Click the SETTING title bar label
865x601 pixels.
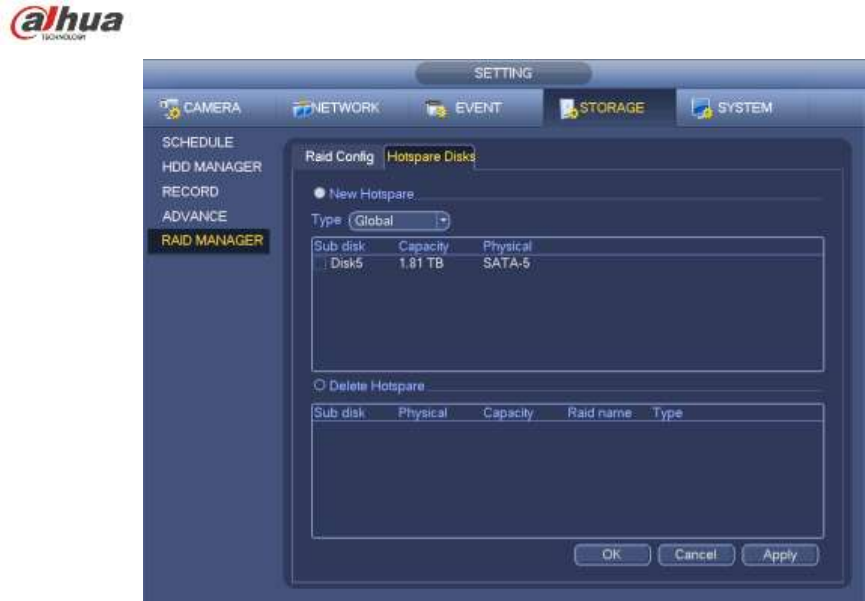click(x=503, y=73)
